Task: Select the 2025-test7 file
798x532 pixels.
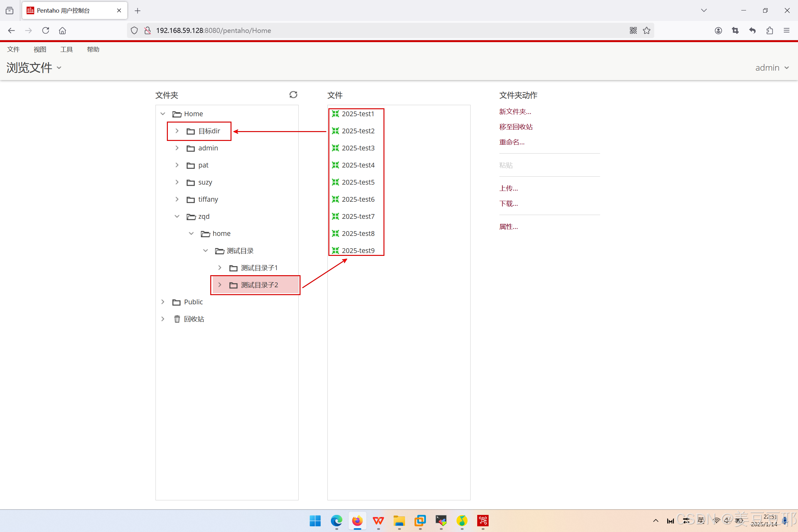Action: 358,217
